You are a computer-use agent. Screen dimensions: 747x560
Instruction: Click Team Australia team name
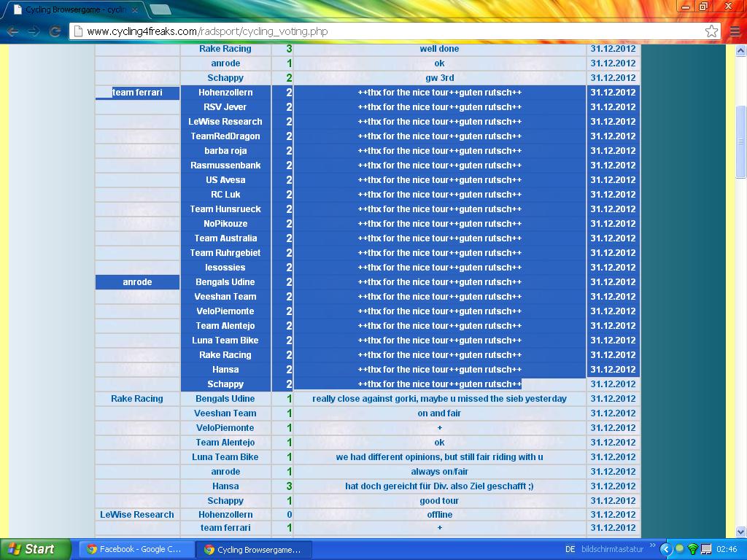click(225, 238)
